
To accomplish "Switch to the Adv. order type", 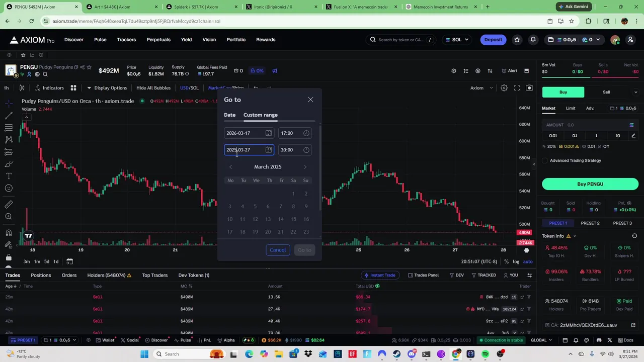I will 590,108.
